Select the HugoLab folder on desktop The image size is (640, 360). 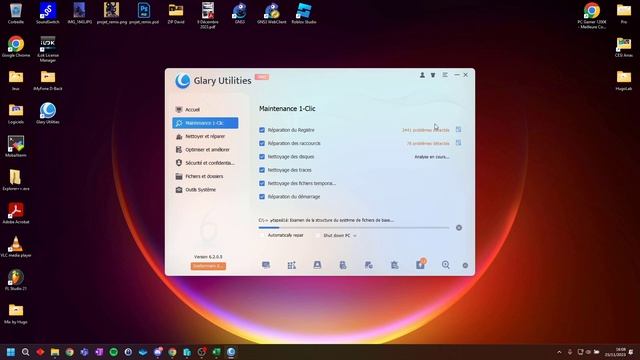click(x=624, y=80)
